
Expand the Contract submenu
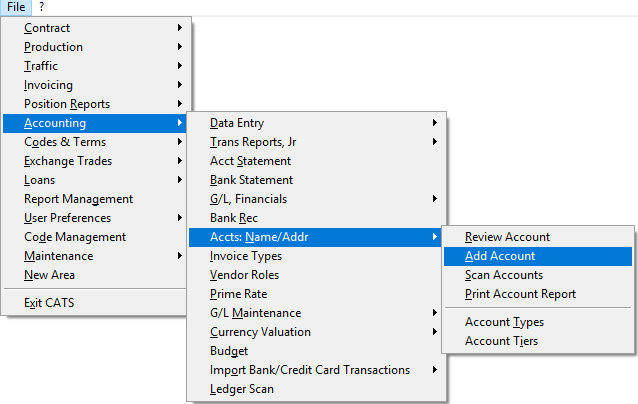95,28
